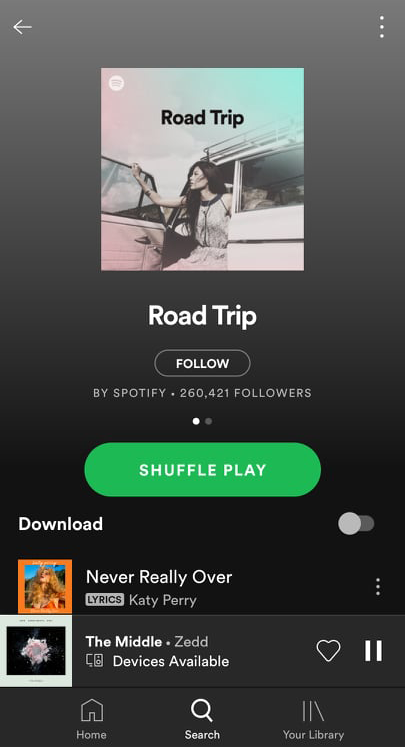Tap the LYRICS badge under Never Really Over

(104, 600)
